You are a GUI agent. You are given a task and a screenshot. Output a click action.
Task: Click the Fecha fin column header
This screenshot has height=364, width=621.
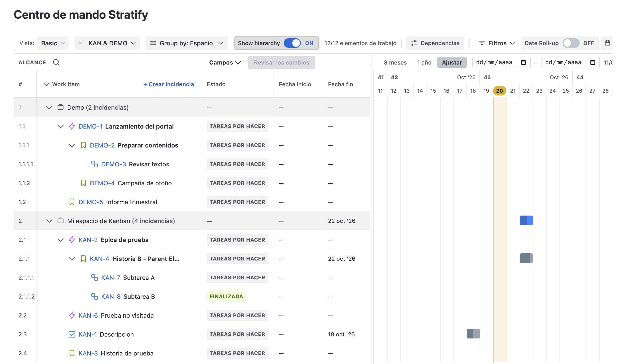pos(340,84)
